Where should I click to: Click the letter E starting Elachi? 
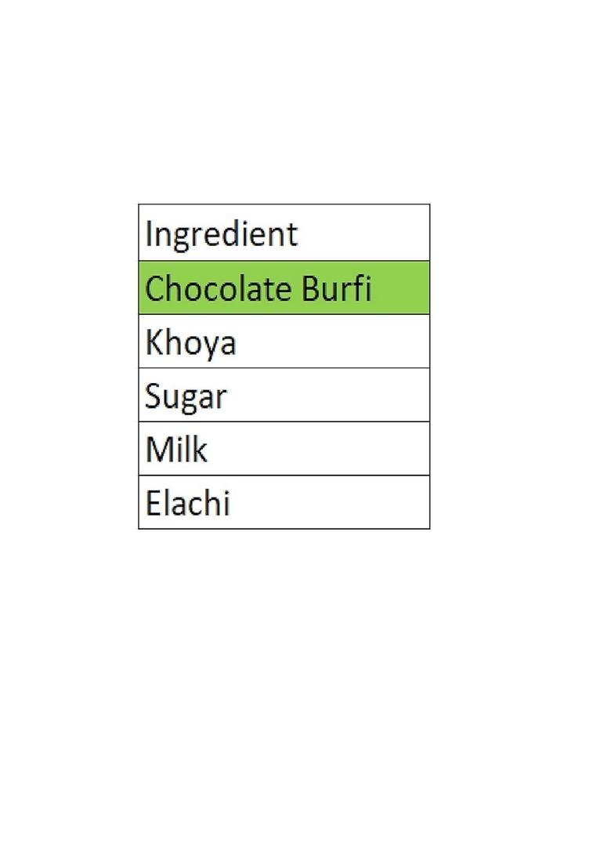pyautogui.click(x=153, y=503)
